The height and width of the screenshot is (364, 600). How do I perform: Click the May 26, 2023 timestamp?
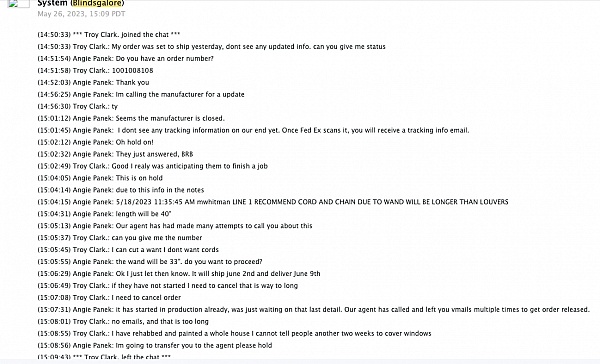coord(81,14)
